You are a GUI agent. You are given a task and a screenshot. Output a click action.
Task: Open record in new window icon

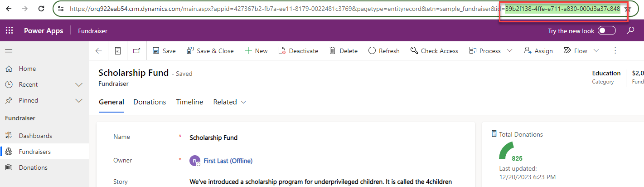tap(136, 51)
